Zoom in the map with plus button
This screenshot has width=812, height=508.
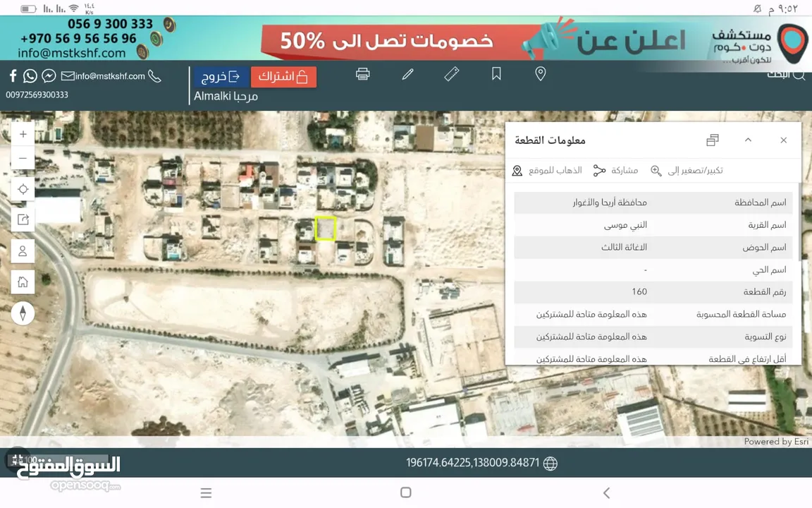coord(23,135)
